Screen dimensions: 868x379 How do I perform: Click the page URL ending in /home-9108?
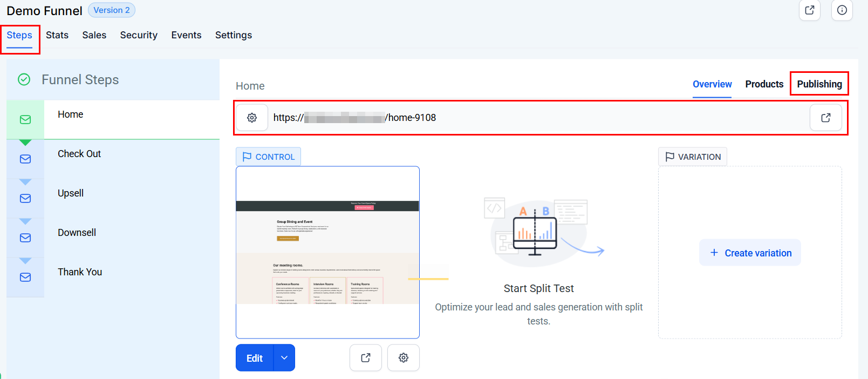[x=354, y=118]
